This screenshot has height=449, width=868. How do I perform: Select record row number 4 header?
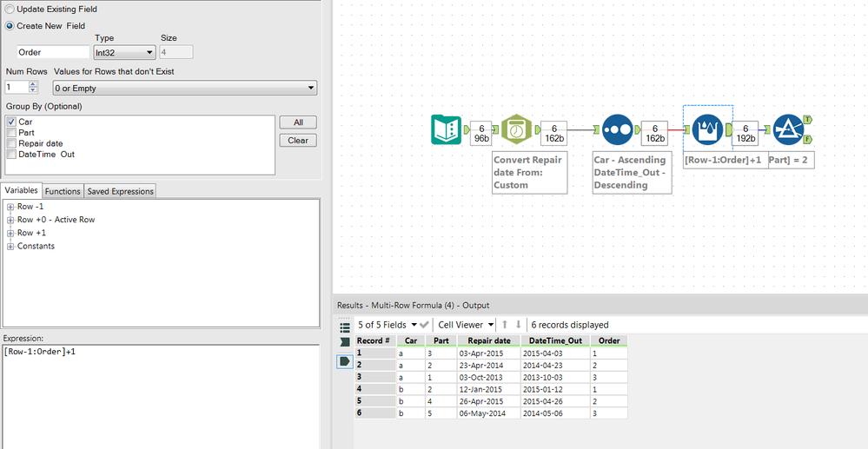click(375, 389)
